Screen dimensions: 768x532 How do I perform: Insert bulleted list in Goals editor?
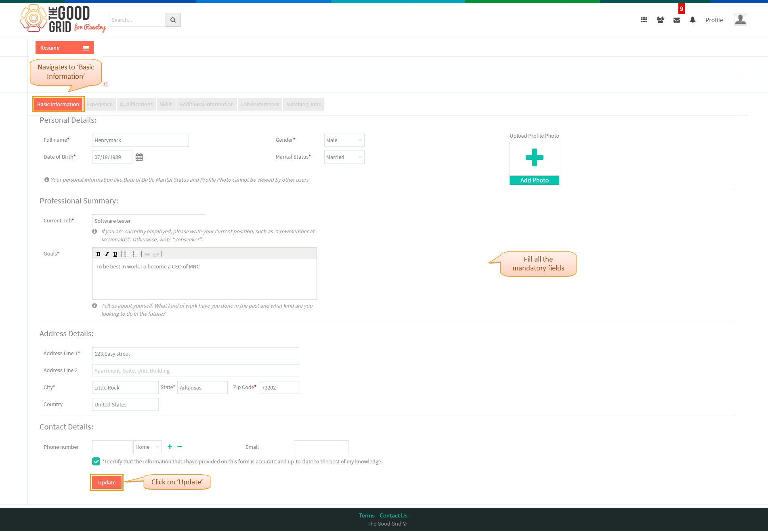127,254
